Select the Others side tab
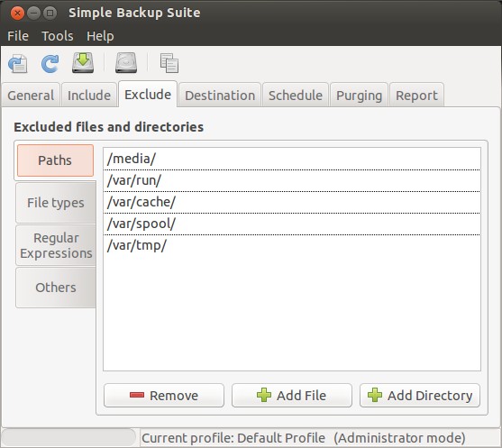 click(56, 288)
